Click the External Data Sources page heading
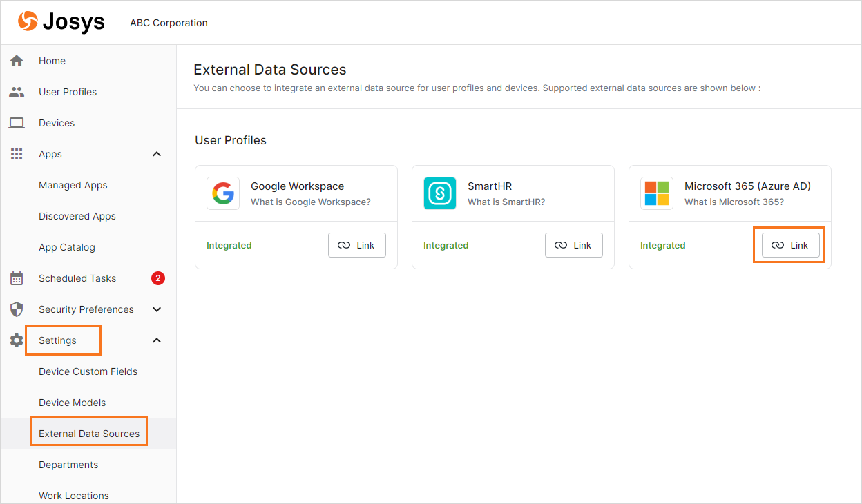 coord(270,70)
